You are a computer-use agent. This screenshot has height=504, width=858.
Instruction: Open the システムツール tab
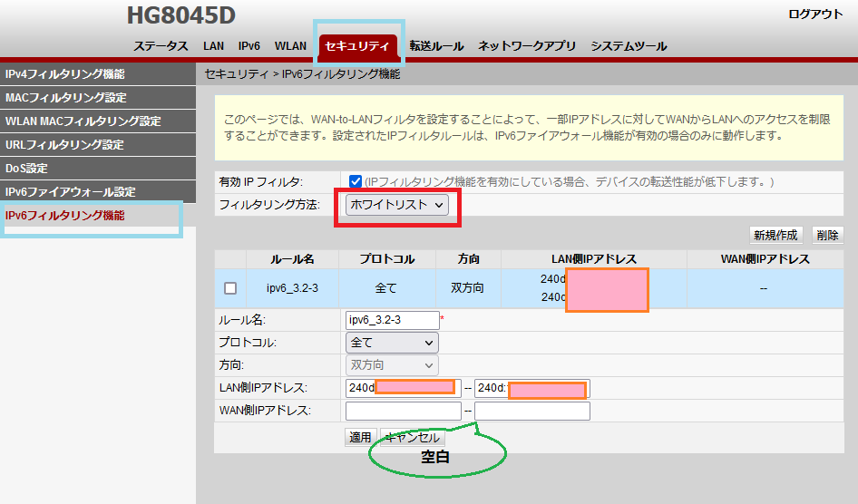(x=629, y=46)
